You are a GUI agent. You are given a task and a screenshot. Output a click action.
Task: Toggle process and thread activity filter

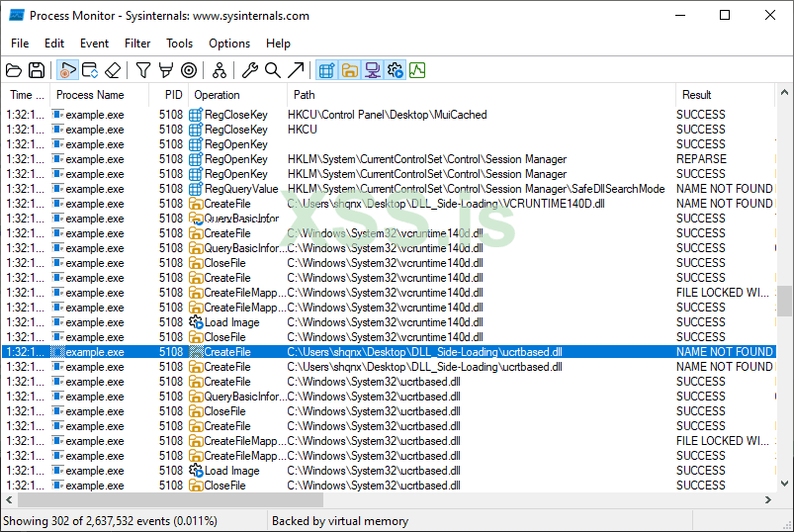click(x=395, y=70)
